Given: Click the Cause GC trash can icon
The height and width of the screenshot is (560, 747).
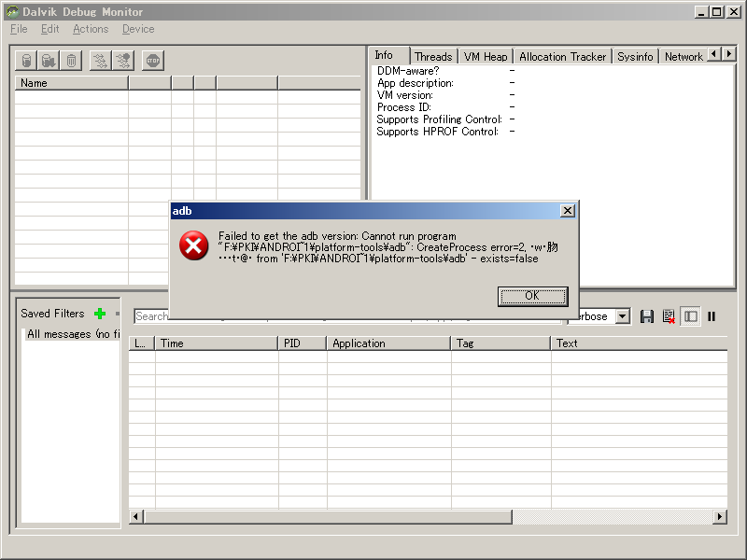Looking at the screenshot, I should (71, 61).
